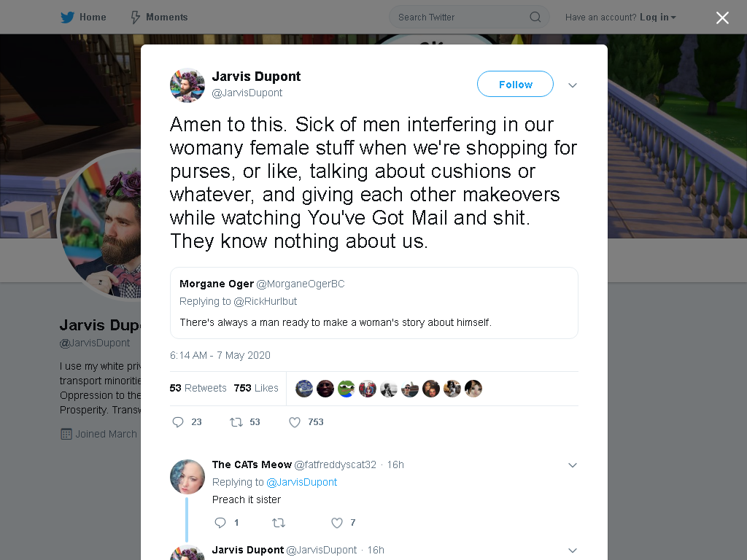This screenshot has width=747, height=560.
Task: Like the main tweet with 753 likes
Action: point(295,422)
